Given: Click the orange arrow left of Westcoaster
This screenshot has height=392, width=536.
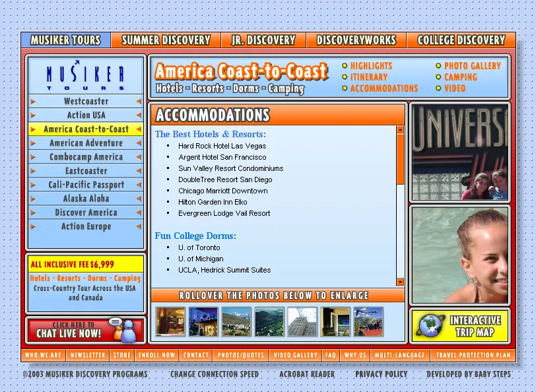Looking at the screenshot, I should click(x=33, y=102).
